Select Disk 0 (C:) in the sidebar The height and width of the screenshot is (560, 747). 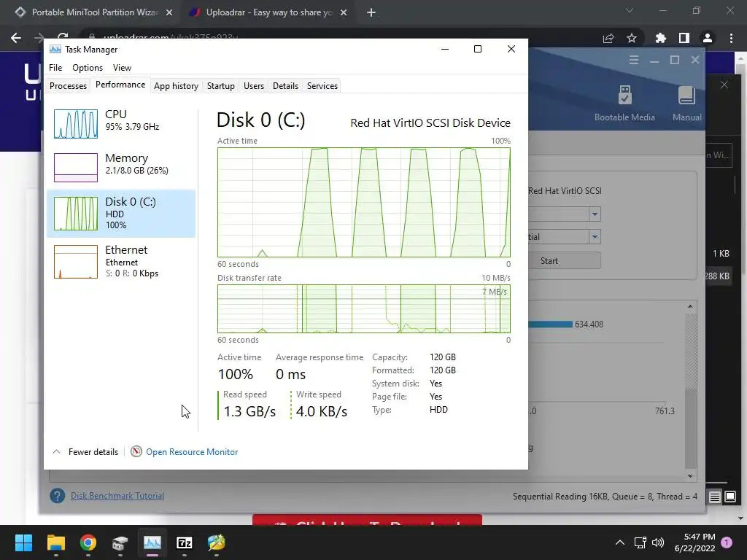tap(121, 214)
